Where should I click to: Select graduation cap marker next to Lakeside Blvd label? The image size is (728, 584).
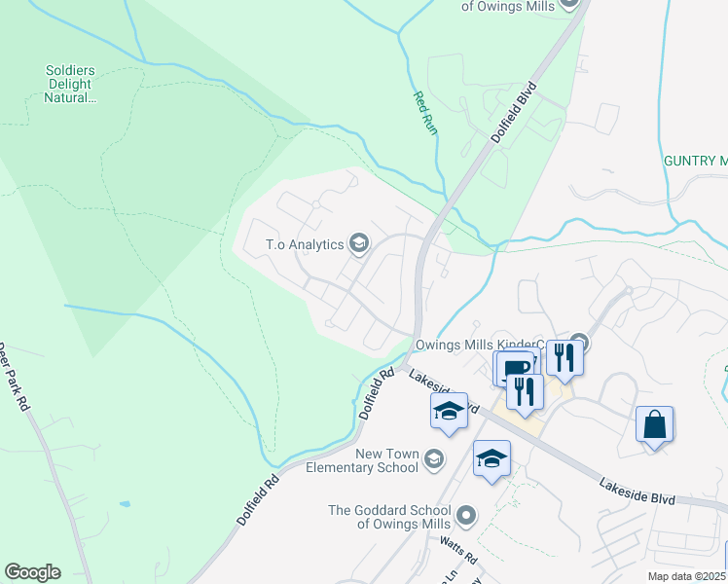(449, 414)
